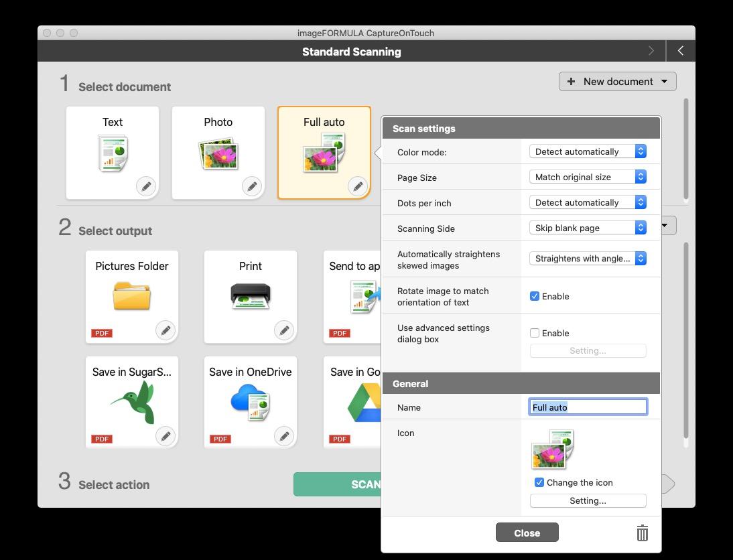Edit the Save in OneDrive pencil
The height and width of the screenshot is (560, 733).
pyautogui.click(x=284, y=436)
